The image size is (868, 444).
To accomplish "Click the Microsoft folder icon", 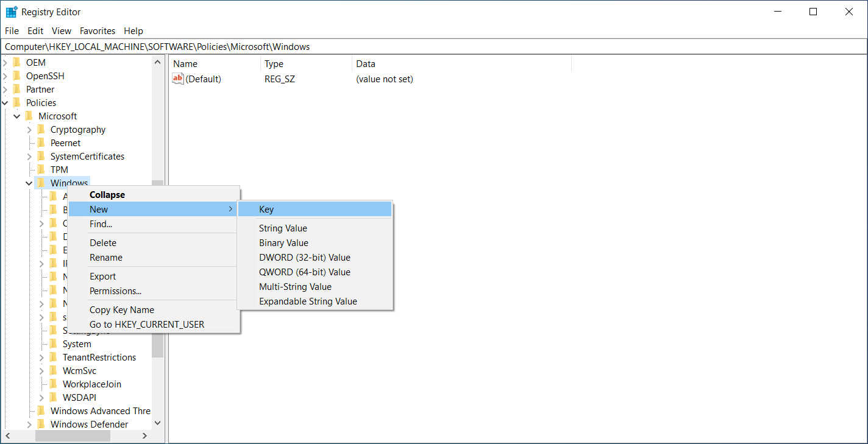I will [x=29, y=116].
